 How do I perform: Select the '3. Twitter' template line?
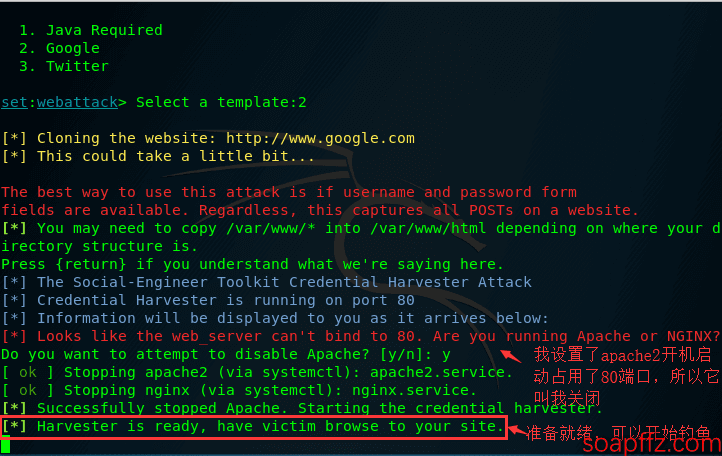coord(64,66)
